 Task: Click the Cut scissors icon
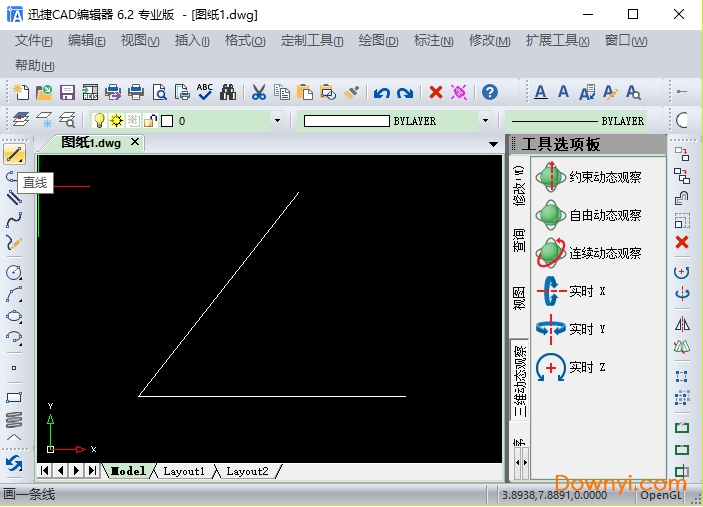[x=258, y=92]
